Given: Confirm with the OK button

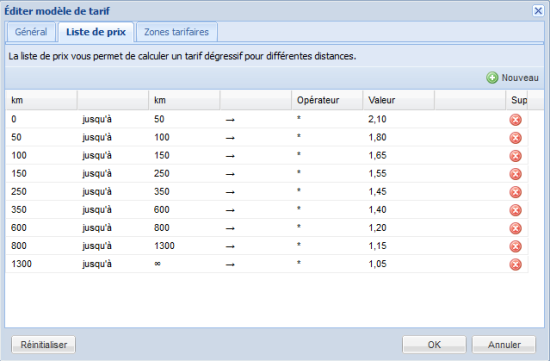Looking at the screenshot, I should coord(434,345).
